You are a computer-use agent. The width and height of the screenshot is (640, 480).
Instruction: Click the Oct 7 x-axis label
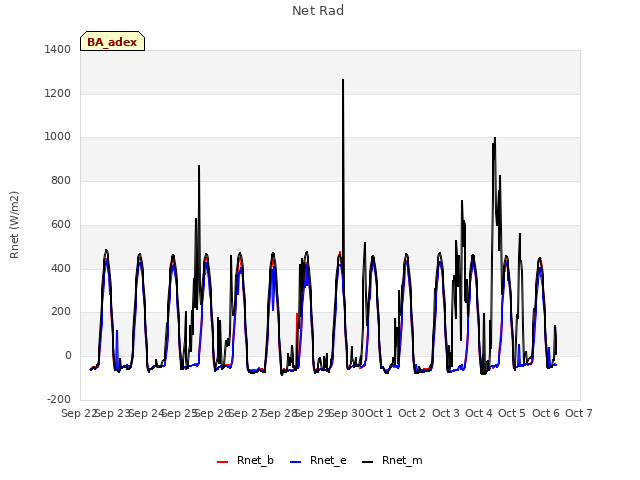point(579,413)
